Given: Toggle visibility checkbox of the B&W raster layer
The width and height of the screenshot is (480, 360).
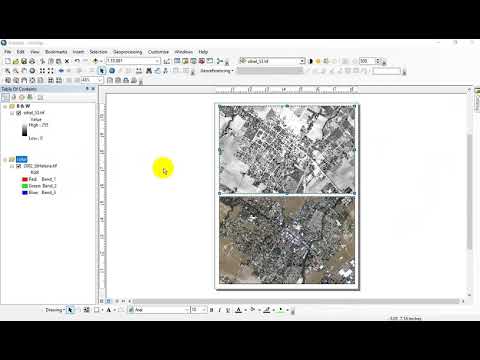Looking at the screenshot, I should point(19,113).
